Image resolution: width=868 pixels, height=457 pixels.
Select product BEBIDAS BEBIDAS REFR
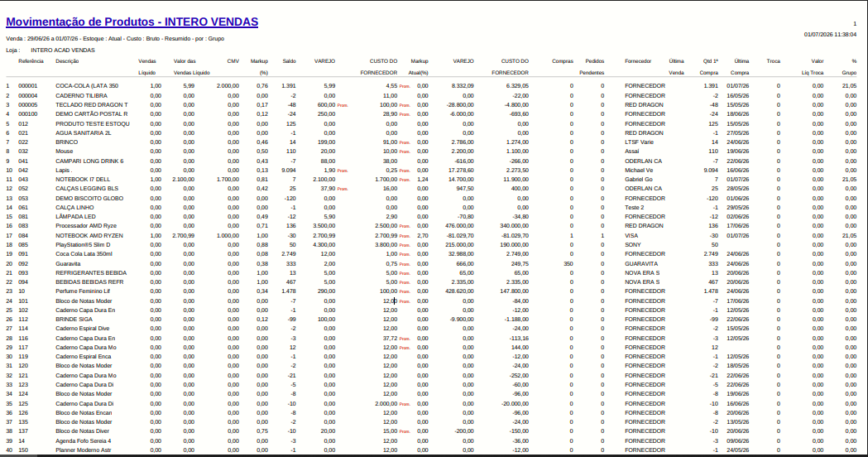coord(89,282)
